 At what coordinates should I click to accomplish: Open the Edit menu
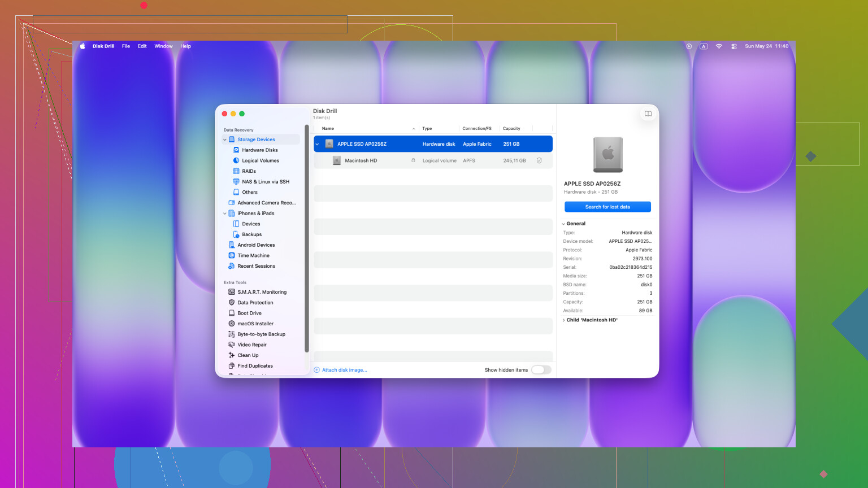tap(142, 46)
